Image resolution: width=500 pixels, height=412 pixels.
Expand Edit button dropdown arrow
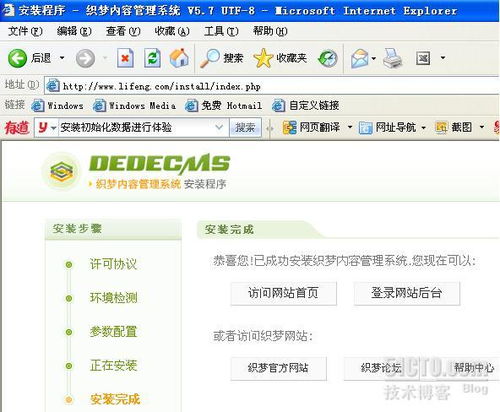click(x=443, y=58)
